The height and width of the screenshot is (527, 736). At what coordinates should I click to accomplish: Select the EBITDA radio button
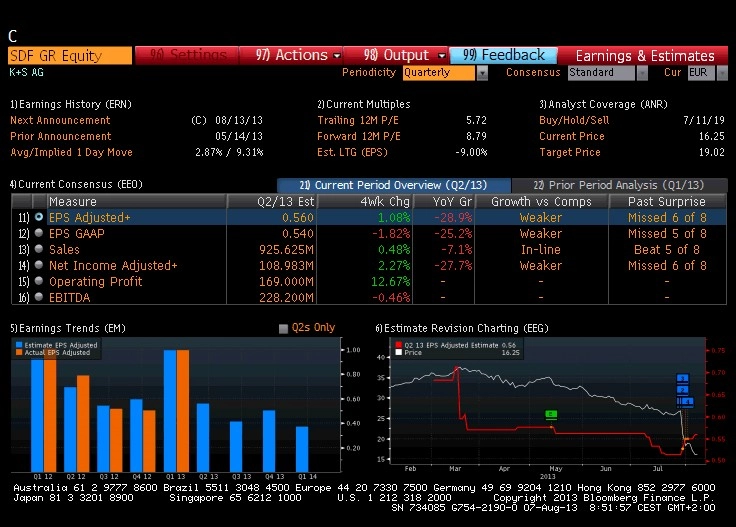click(x=39, y=297)
